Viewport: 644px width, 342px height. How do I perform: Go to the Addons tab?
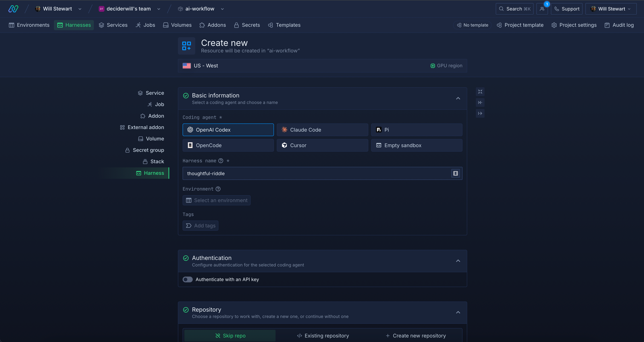213,25
